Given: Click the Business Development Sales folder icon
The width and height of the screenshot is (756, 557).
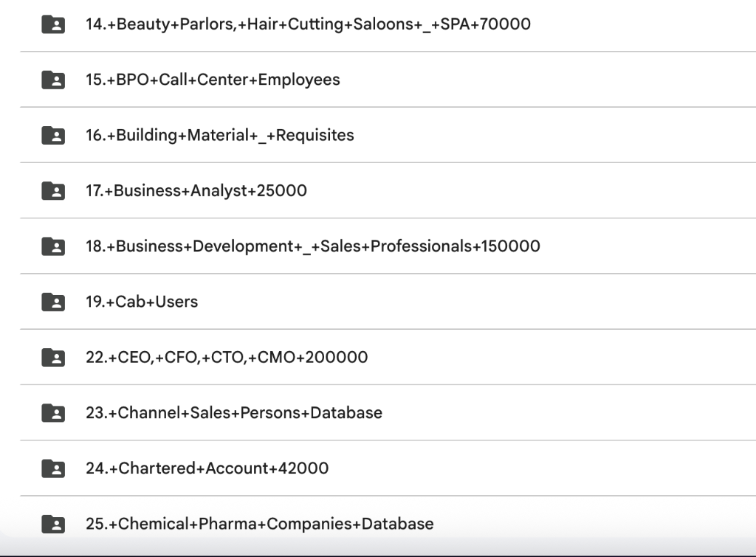Looking at the screenshot, I should [x=53, y=246].
